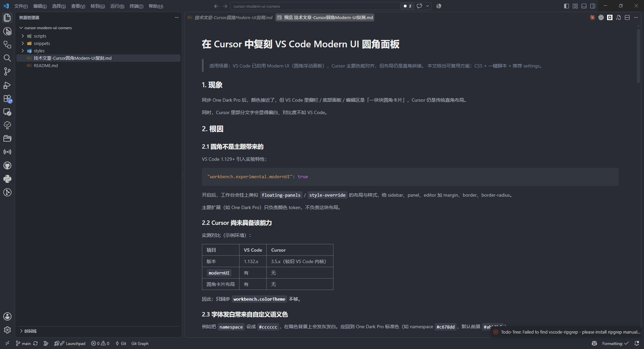Open the Search view magnifier icon
Image resolution: width=644 pixels, height=349 pixels.
point(7,58)
